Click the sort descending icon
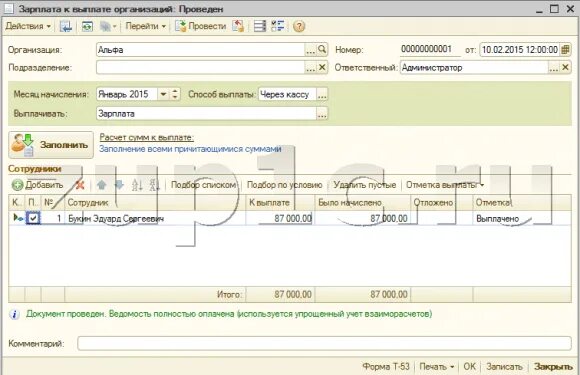The width and height of the screenshot is (580, 375). click(x=154, y=185)
